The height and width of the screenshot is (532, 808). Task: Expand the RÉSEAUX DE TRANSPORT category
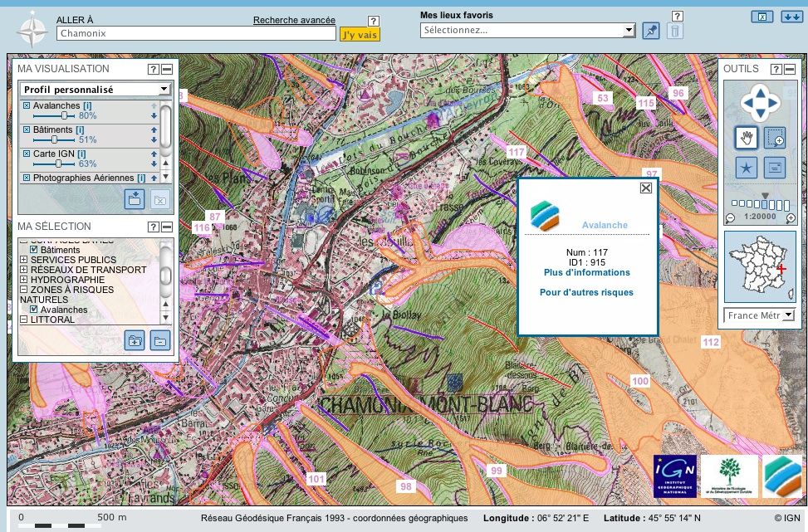(x=24, y=270)
